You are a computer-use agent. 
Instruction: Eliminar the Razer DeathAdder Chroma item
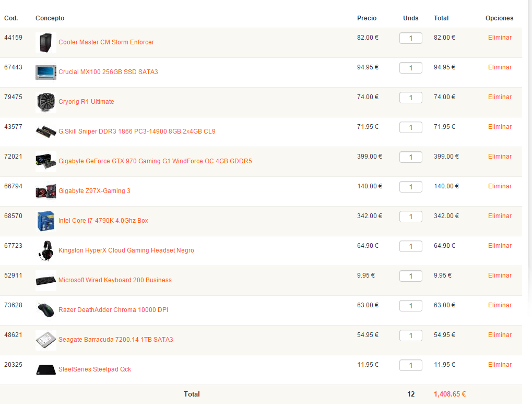coord(500,305)
